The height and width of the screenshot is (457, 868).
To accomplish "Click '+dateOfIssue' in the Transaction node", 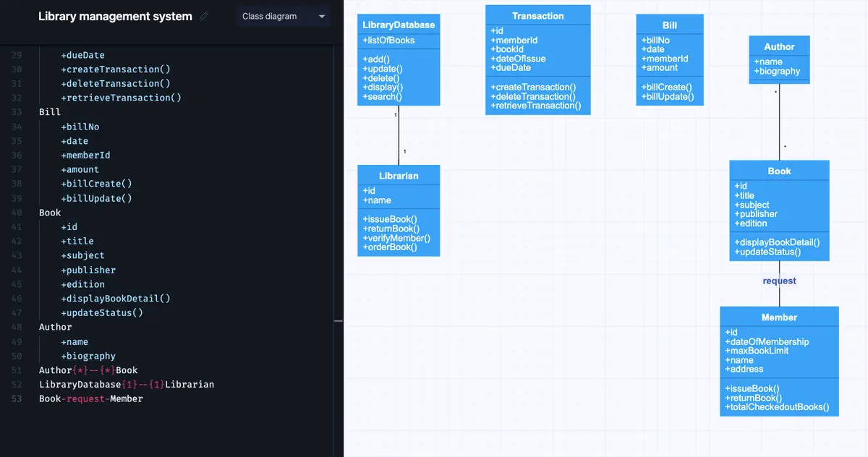I will coord(518,59).
